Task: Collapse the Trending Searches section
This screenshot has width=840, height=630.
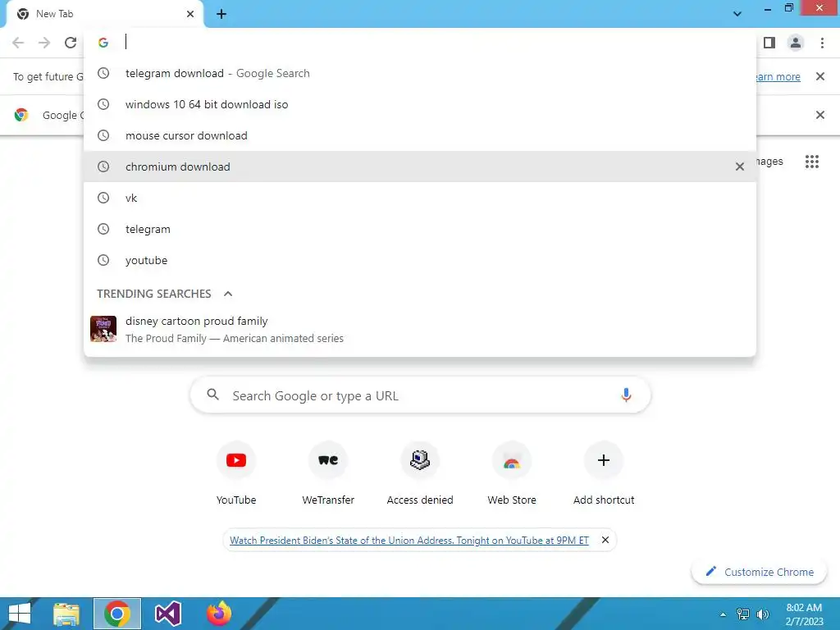Action: 228,294
